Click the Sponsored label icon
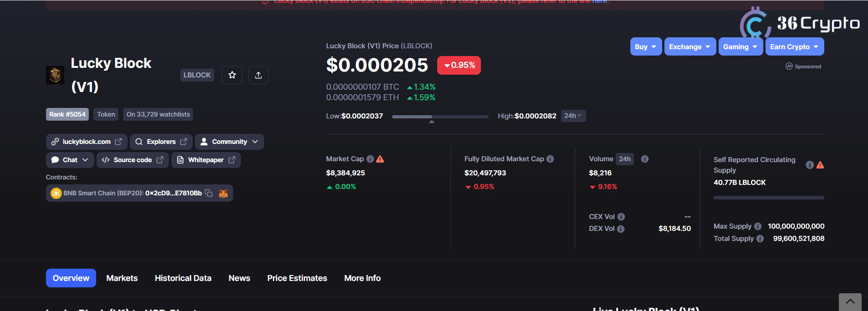This screenshot has height=311, width=868. click(x=789, y=66)
